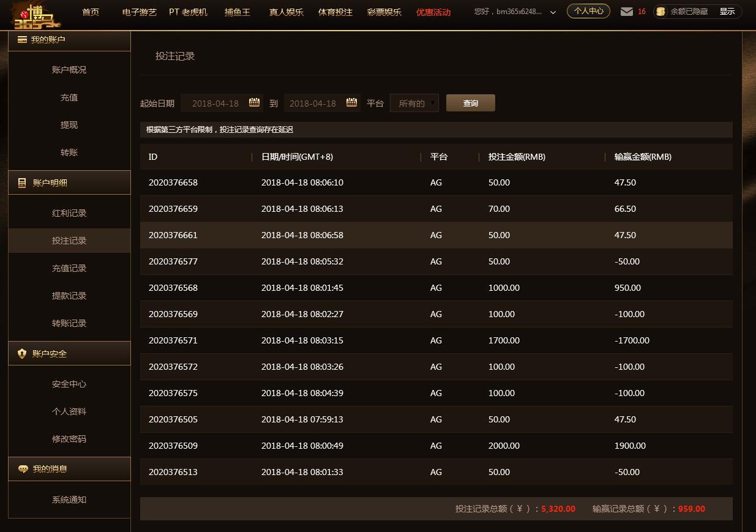Screen dimensions: 756x532
Task: Click the 账户明细 calculator icon
Action: 22,182
